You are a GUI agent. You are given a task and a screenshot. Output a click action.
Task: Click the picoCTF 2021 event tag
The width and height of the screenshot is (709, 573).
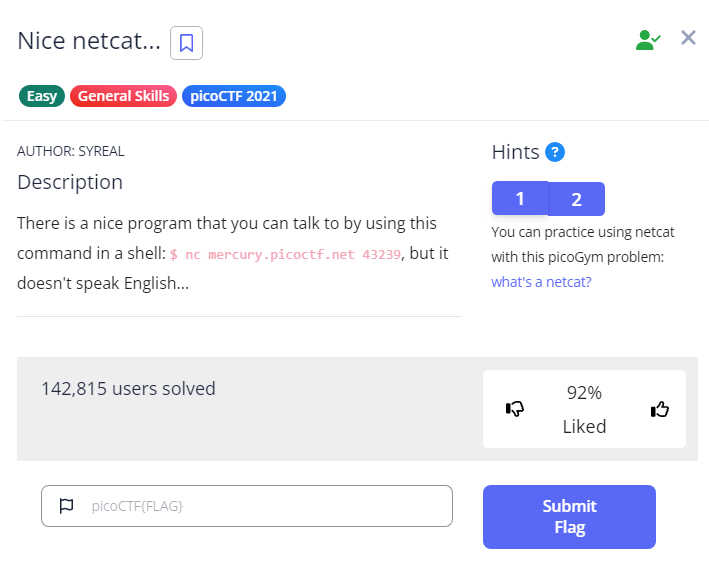233,96
